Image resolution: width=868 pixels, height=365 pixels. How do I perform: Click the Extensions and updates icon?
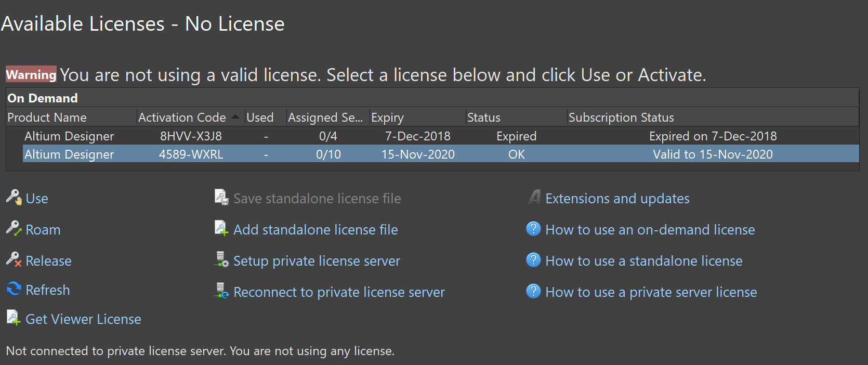[534, 198]
